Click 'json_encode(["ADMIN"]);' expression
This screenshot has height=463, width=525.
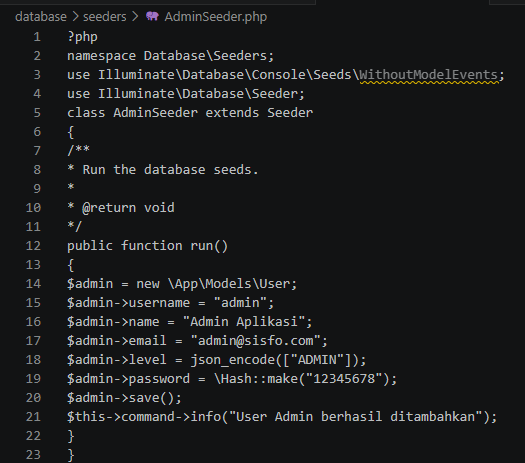(278, 360)
